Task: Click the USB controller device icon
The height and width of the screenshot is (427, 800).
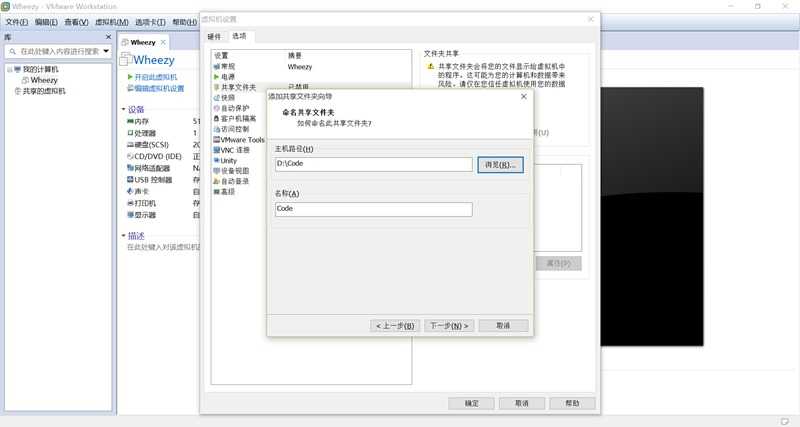Action: click(x=130, y=180)
